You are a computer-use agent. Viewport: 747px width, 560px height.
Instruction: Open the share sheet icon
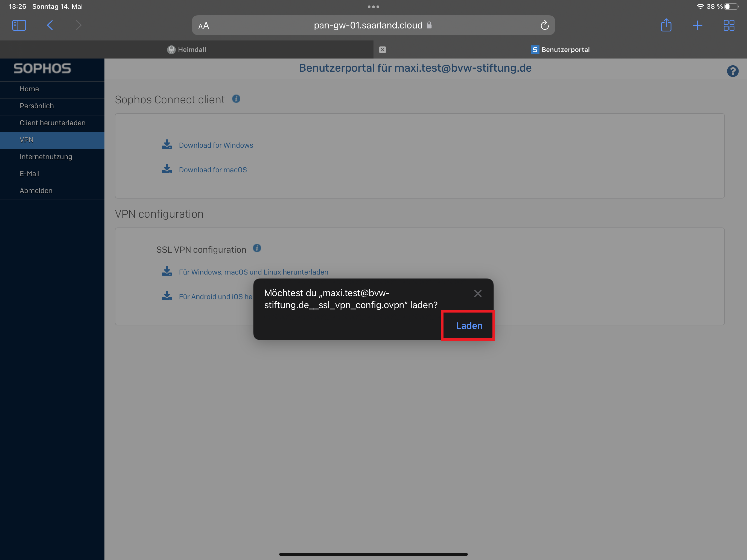click(666, 25)
